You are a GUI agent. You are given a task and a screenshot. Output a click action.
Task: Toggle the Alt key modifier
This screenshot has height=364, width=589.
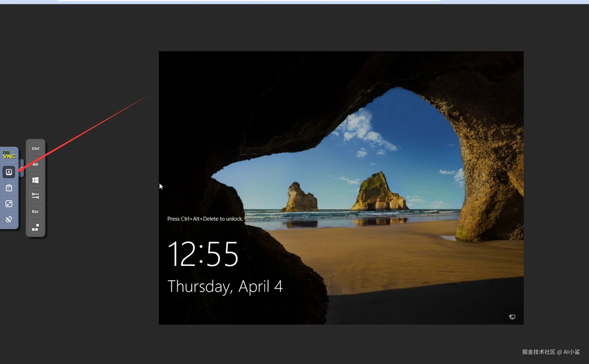(35, 165)
